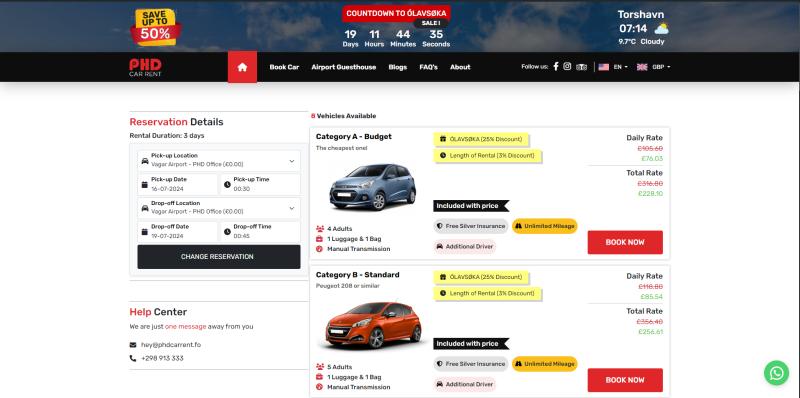
Task: Open the Instagram profile icon
Action: click(x=567, y=66)
